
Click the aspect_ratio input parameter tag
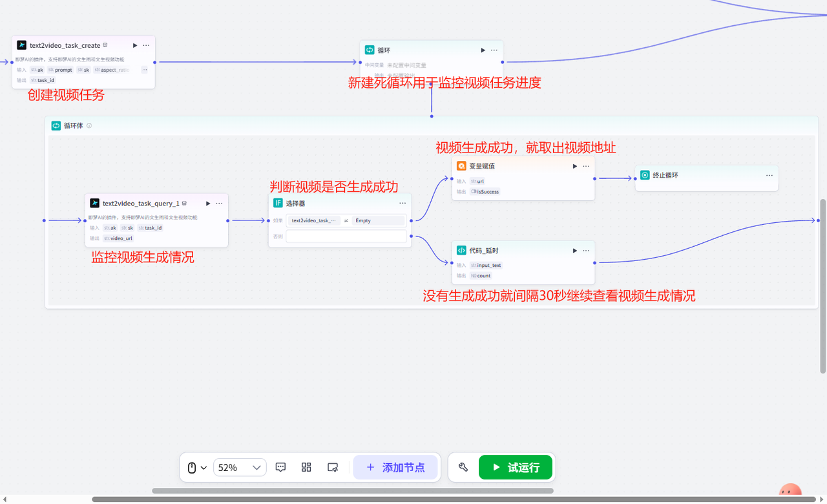(112, 70)
